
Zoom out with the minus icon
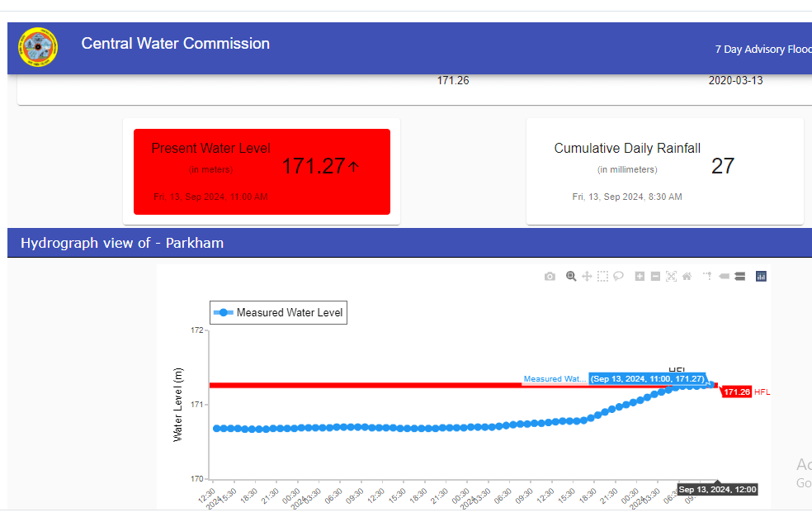655,277
